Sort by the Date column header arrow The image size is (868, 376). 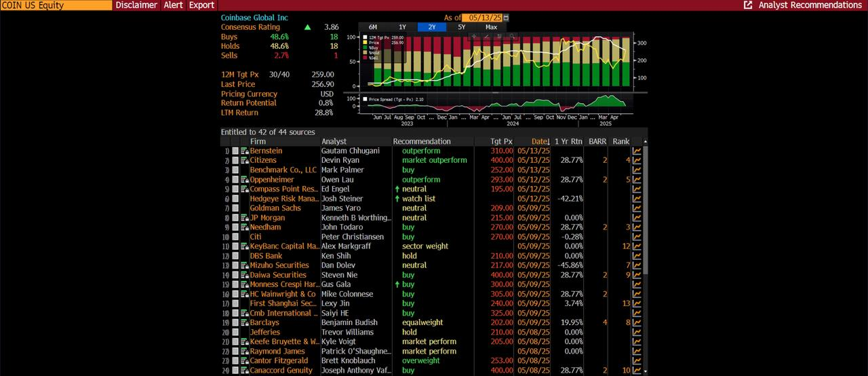point(548,142)
